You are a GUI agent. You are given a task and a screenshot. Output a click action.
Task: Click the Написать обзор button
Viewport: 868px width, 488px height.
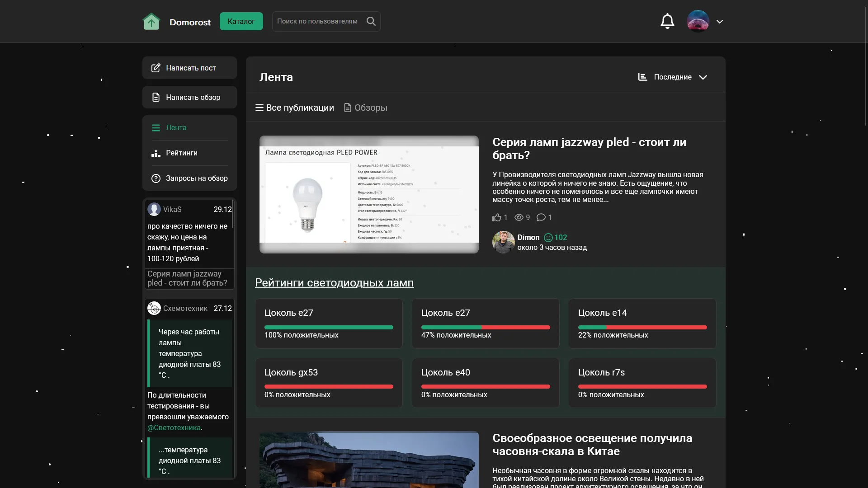[x=189, y=97]
